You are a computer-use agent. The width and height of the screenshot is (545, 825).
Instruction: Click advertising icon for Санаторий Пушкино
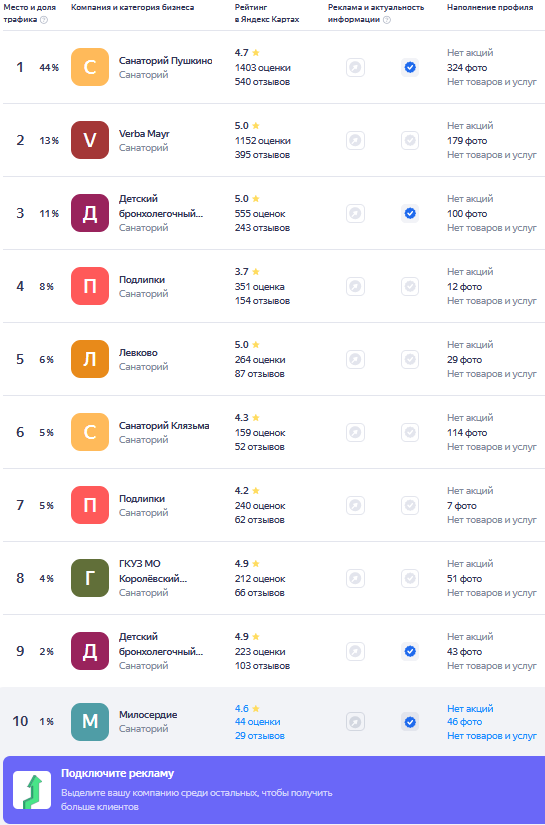click(x=355, y=68)
